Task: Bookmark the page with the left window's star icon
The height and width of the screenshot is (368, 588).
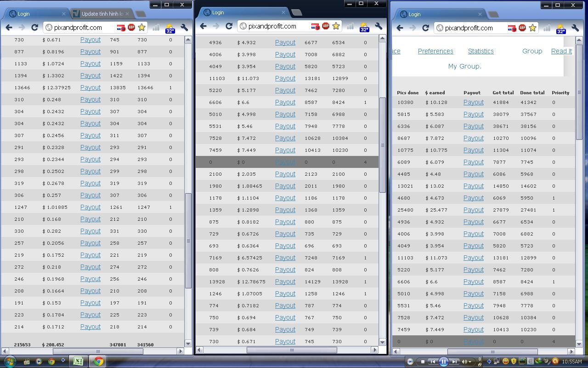Action: tap(141, 27)
